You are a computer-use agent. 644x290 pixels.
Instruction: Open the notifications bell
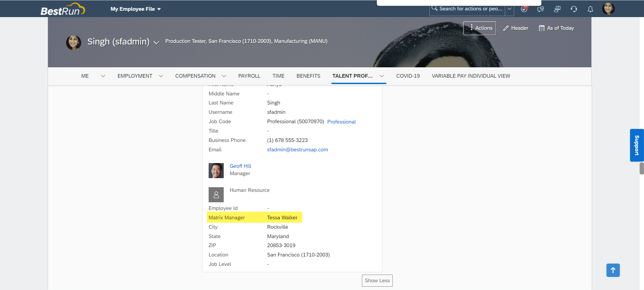click(590, 9)
